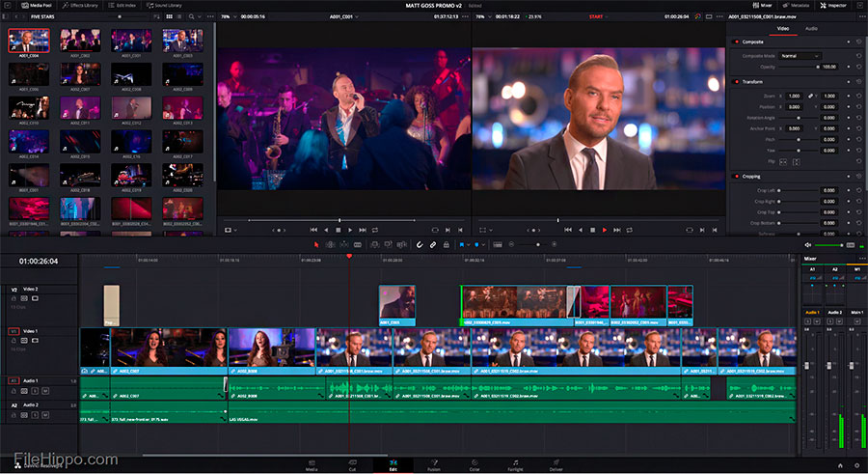Image resolution: width=868 pixels, height=474 pixels.
Task: Toggle the Zoom X-Y link icon
Action: pyautogui.click(x=810, y=96)
